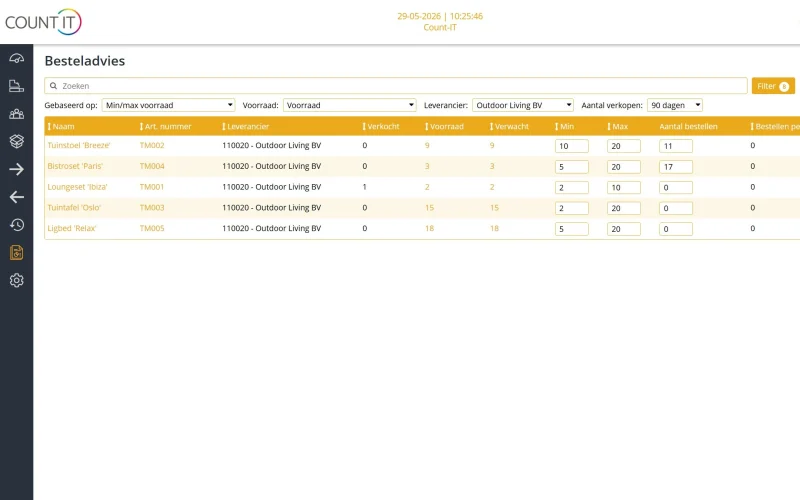Edit Min field for Bistroset 'Paris'
800x500 pixels.
571,167
